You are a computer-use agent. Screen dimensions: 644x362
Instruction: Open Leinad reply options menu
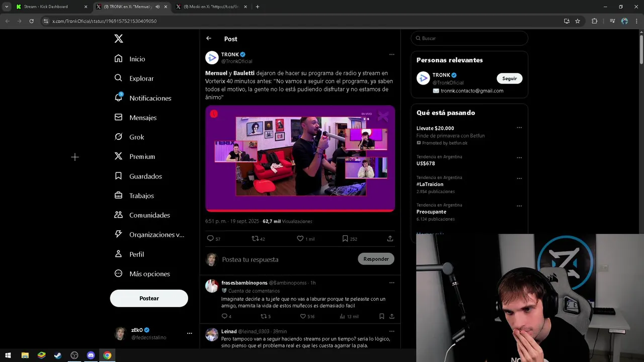coord(391,331)
